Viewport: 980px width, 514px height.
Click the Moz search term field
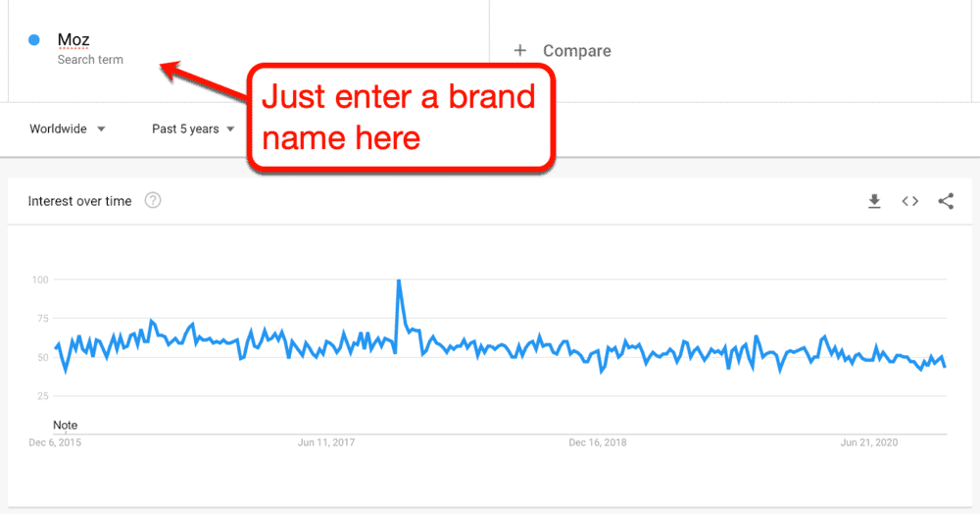[x=73, y=40]
